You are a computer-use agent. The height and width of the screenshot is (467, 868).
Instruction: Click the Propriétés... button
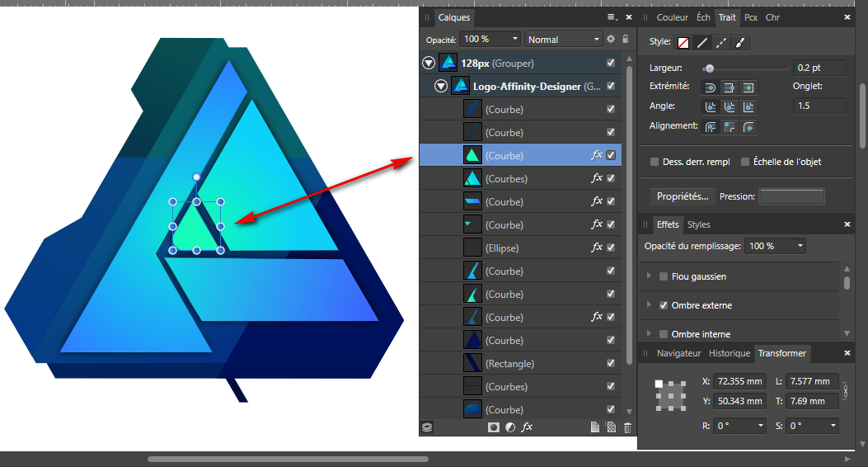(x=683, y=196)
